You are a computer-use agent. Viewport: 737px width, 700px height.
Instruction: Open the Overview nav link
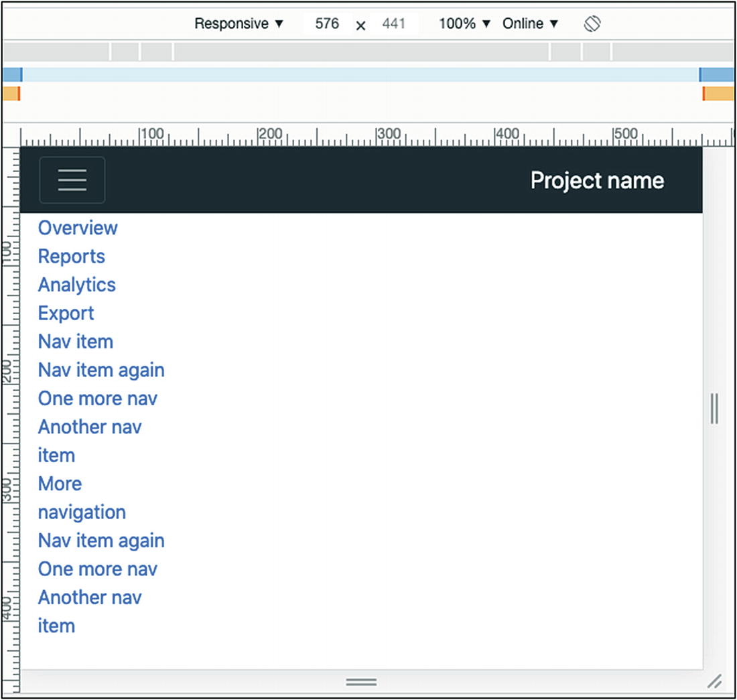click(78, 228)
